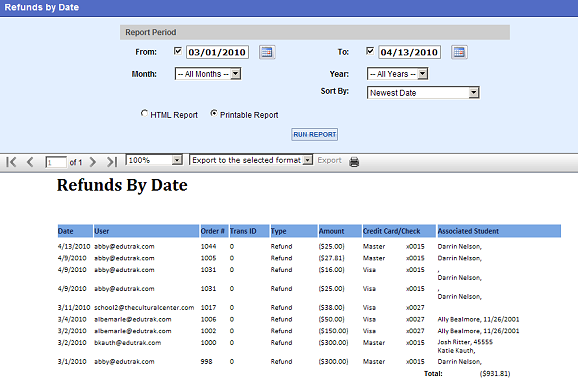
Task: Select HTML Report radio option
Action: click(144, 114)
